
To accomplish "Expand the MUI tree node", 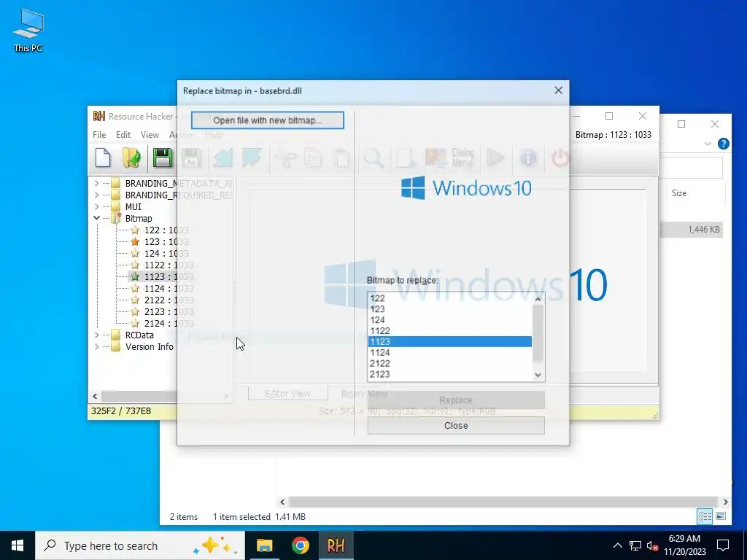I will [x=97, y=206].
